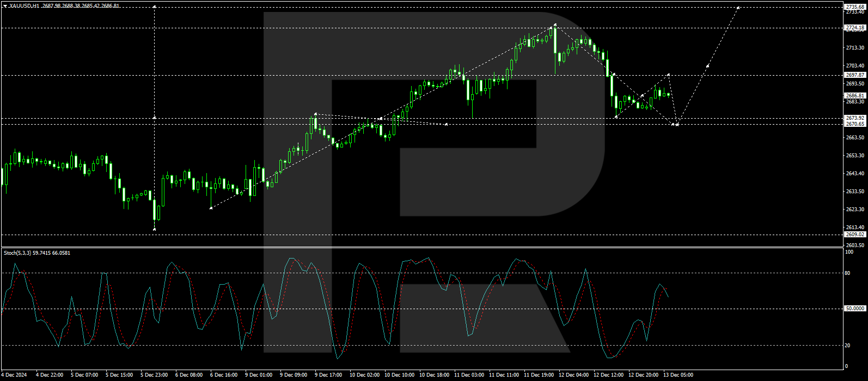Click the 2724.18 price level label
Screen dimensions: 868x381
(854, 27)
